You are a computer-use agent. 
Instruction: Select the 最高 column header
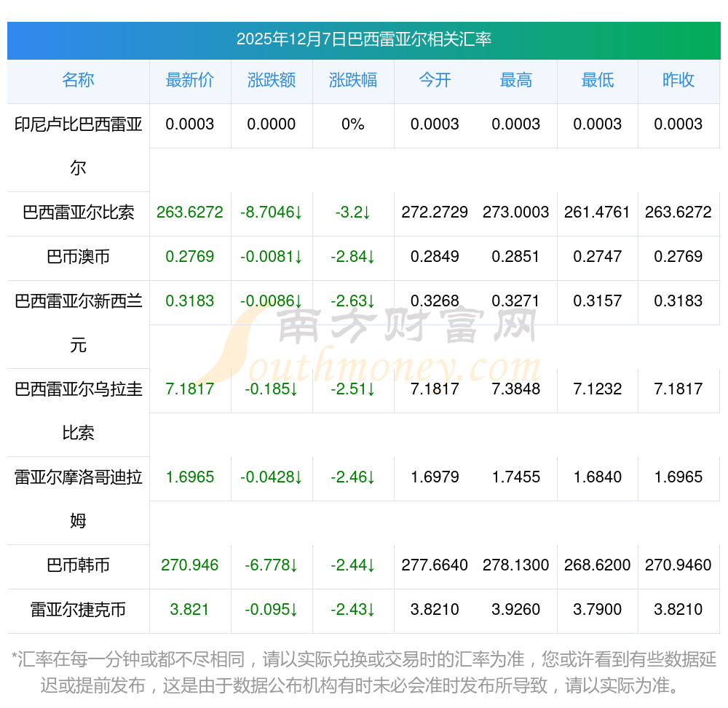tap(516, 80)
